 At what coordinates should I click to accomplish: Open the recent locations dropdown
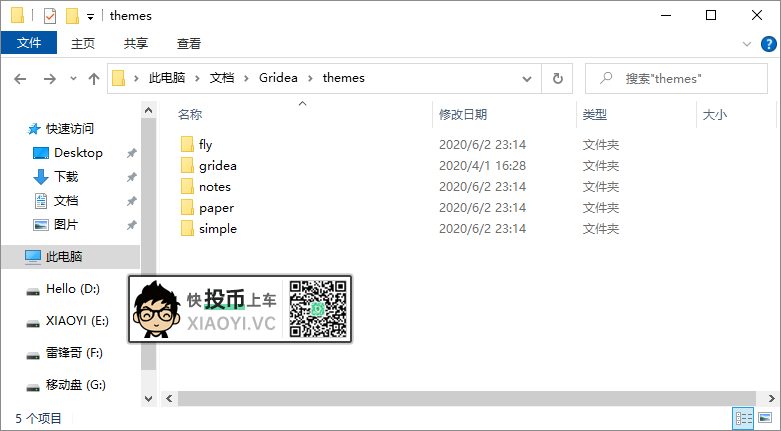(x=73, y=79)
